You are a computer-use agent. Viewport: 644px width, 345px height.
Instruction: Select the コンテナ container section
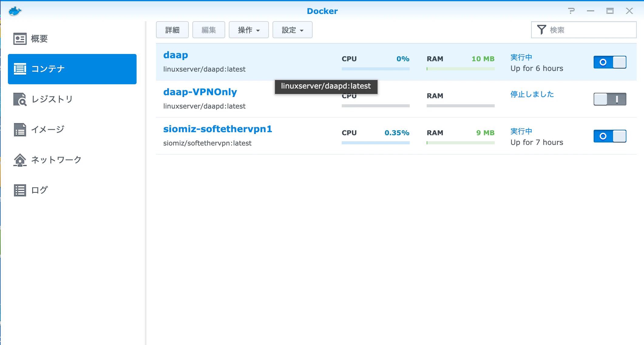(x=72, y=69)
